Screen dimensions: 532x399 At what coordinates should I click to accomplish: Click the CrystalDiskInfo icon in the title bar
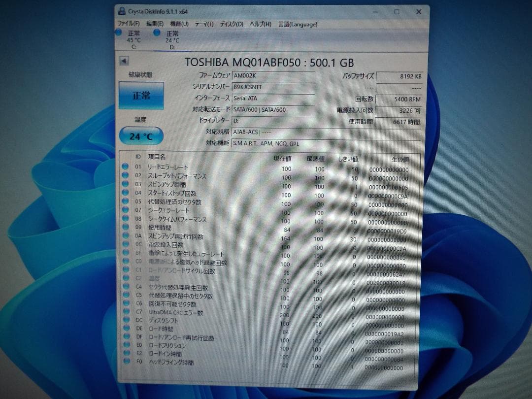coord(122,11)
